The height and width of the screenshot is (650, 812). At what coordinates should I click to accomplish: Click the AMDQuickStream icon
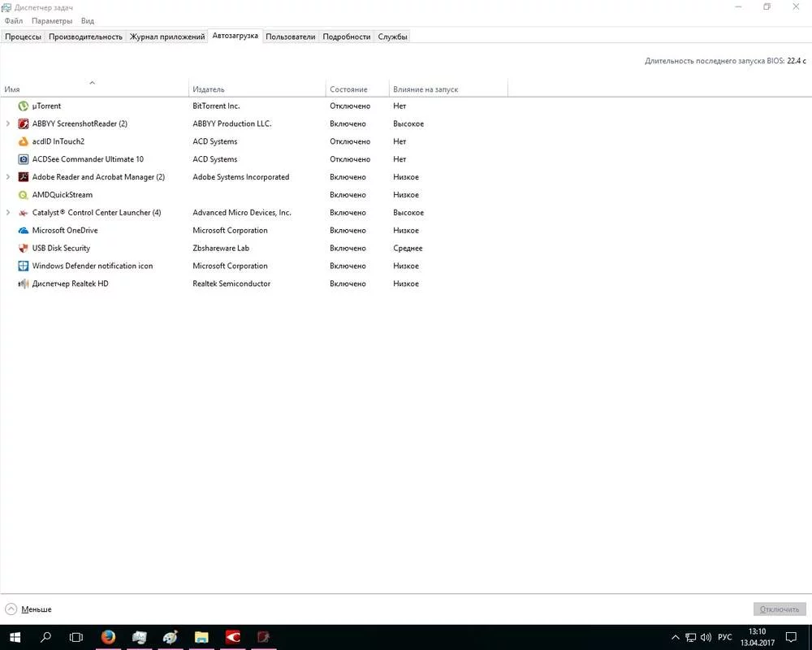pyautogui.click(x=23, y=195)
